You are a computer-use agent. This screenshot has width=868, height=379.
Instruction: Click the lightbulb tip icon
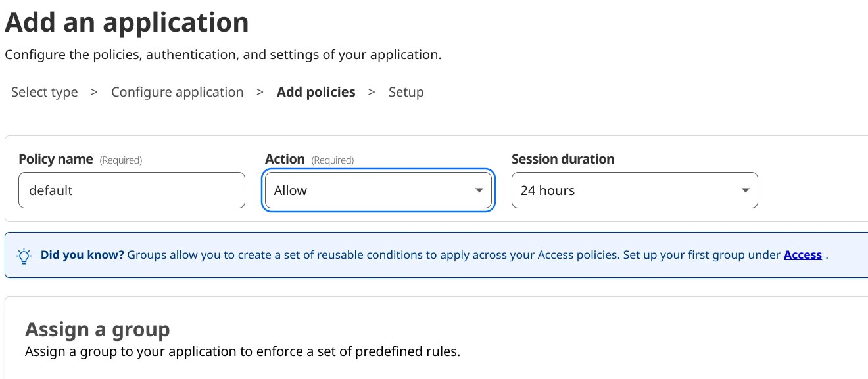click(24, 256)
